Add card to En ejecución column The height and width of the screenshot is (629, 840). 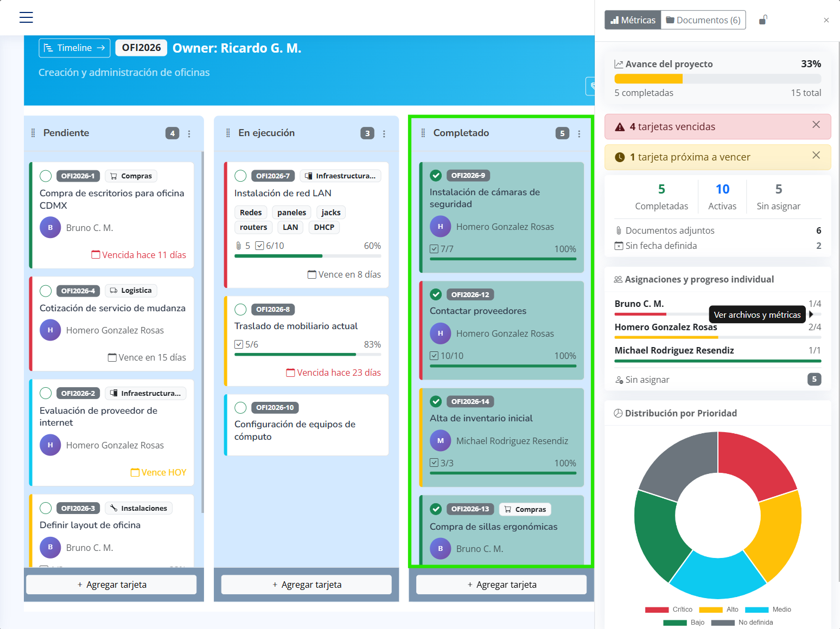[307, 585]
